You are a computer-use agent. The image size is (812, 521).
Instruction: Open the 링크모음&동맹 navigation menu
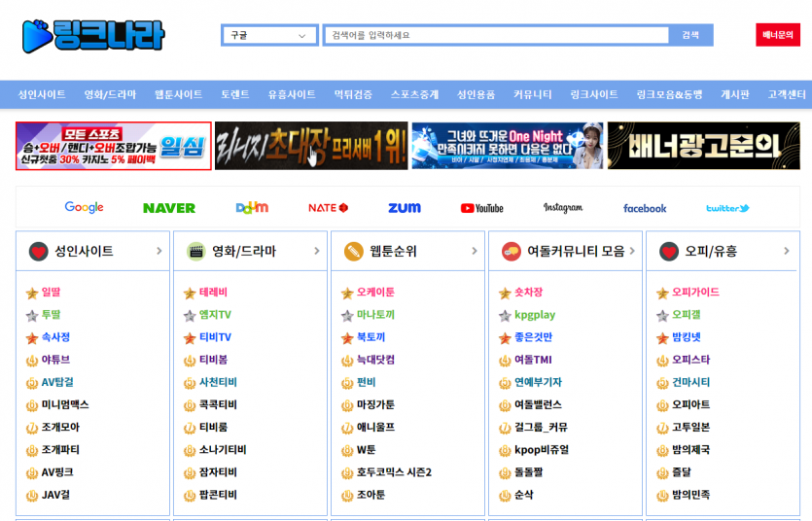pyautogui.click(x=670, y=94)
